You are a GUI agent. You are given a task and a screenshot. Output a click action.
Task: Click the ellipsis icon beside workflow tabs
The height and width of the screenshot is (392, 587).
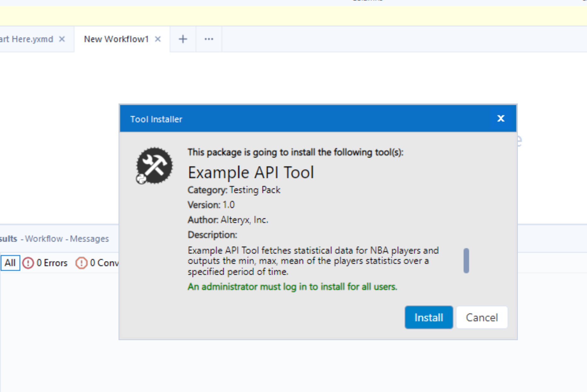click(x=209, y=39)
